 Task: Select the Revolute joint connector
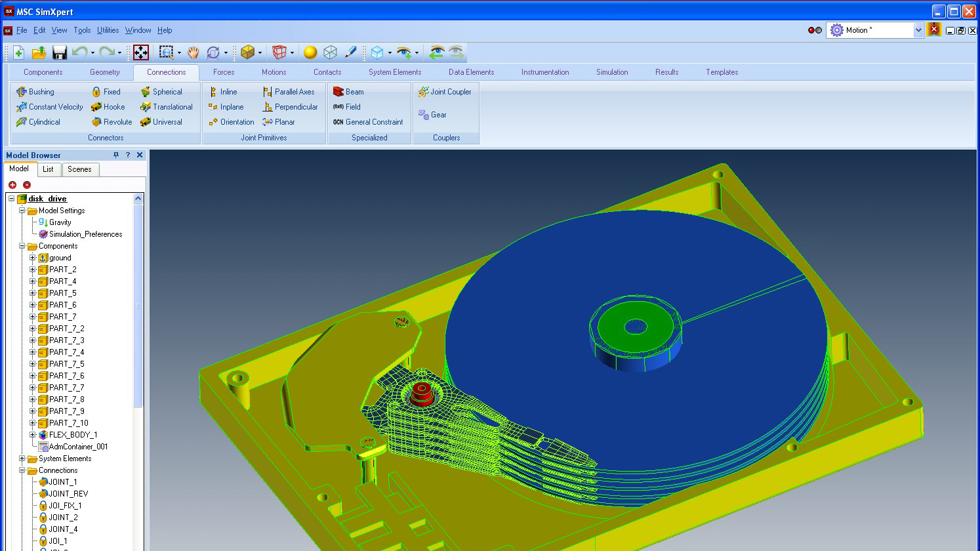click(x=112, y=122)
